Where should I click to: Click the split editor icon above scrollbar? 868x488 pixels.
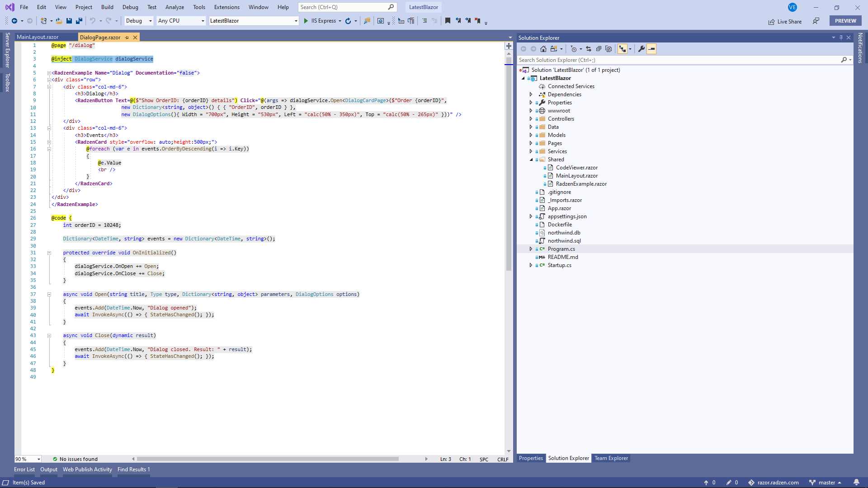[x=509, y=46]
